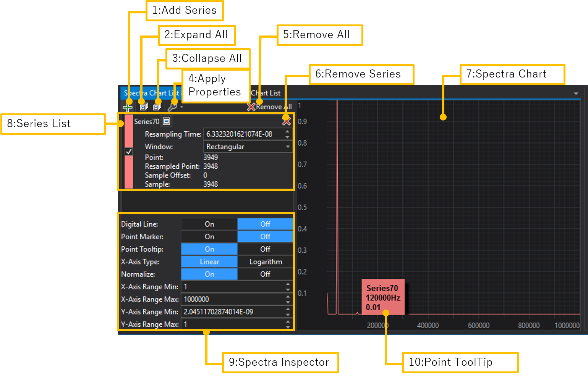Uncheck the Series70 visibility checkbox
The image size is (588, 376).
pos(129,152)
